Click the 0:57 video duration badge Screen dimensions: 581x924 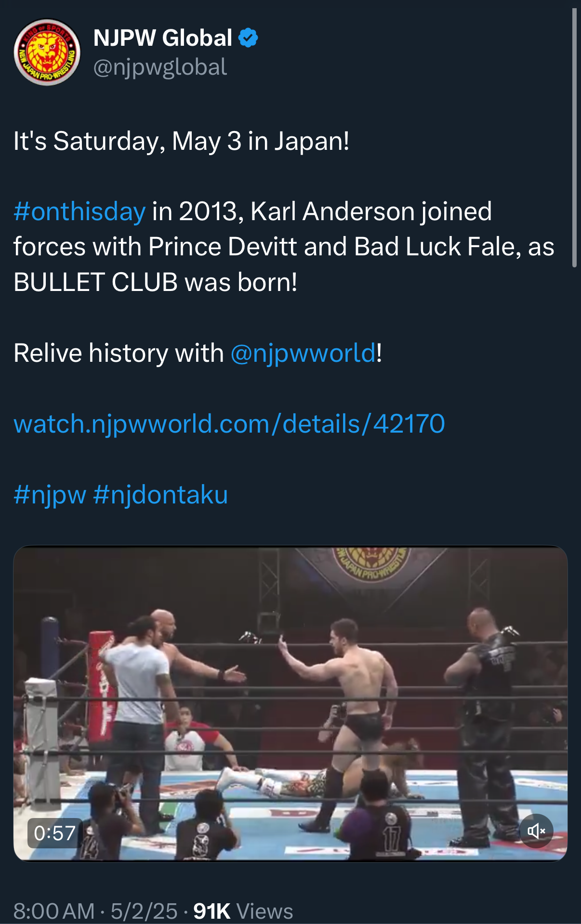55,833
